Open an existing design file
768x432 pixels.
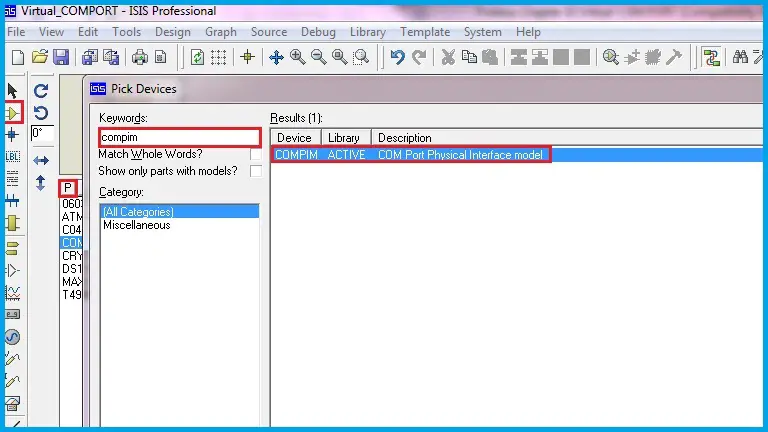(x=40, y=57)
